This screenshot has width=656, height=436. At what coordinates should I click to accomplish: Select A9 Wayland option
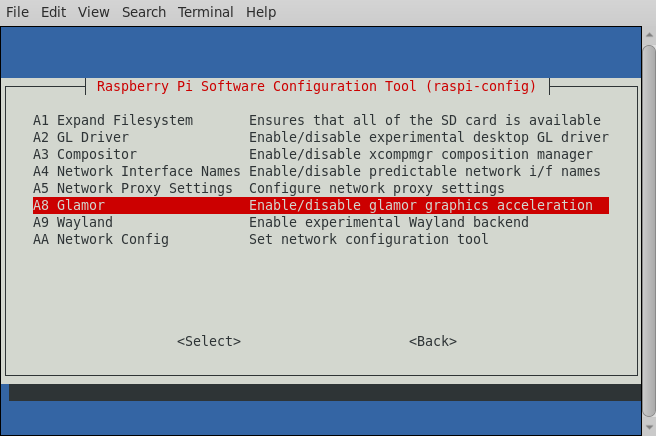tap(321, 222)
